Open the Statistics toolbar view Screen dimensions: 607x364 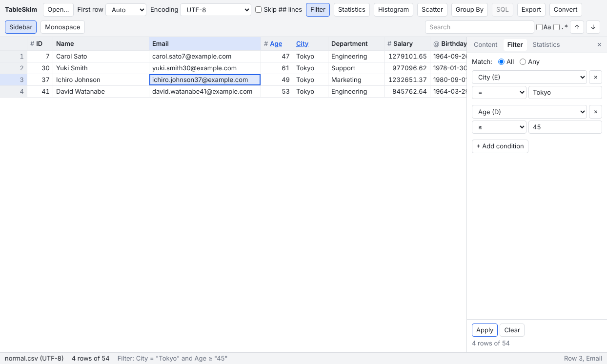351,10
